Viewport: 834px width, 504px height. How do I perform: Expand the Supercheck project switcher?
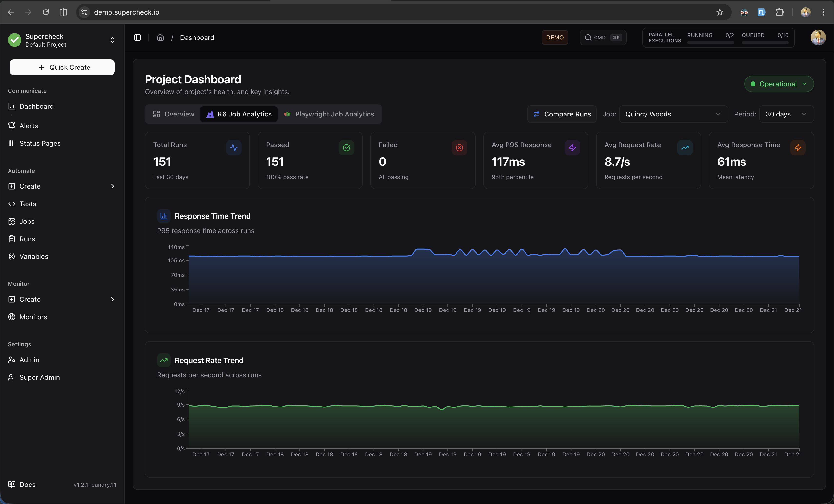112,40
